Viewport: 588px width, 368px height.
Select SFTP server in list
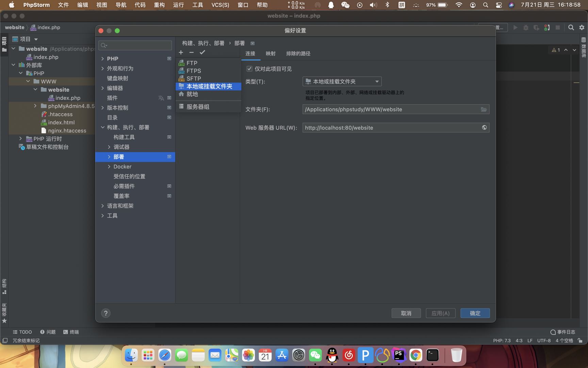(208, 78)
